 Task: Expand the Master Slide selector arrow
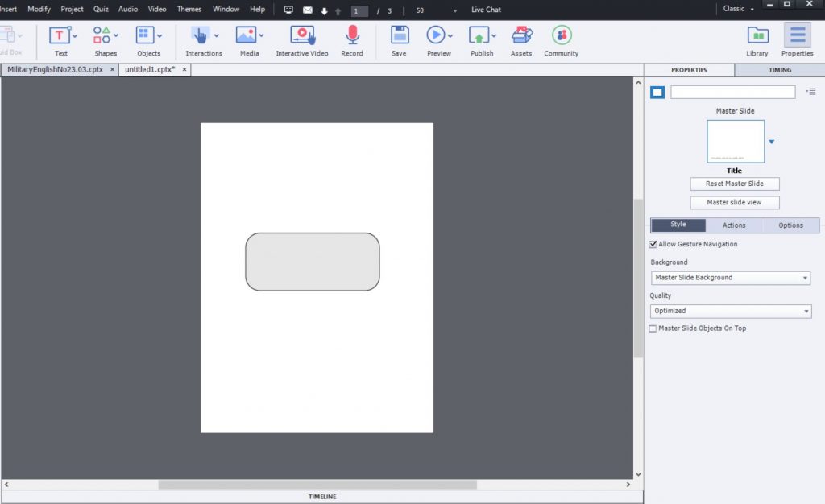pyautogui.click(x=771, y=141)
